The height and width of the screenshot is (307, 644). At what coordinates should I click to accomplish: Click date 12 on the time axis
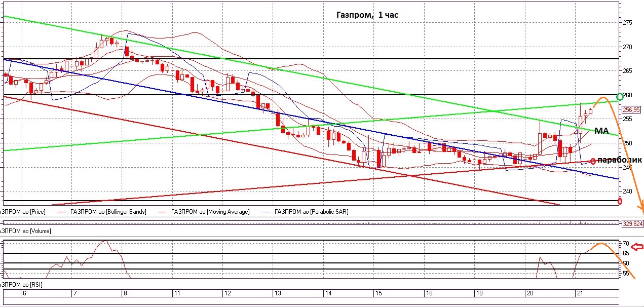pos(228,293)
